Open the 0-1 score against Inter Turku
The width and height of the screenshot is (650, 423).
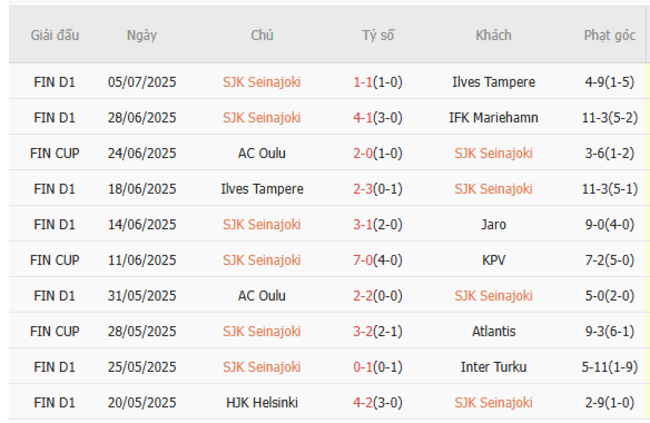[x=363, y=367]
